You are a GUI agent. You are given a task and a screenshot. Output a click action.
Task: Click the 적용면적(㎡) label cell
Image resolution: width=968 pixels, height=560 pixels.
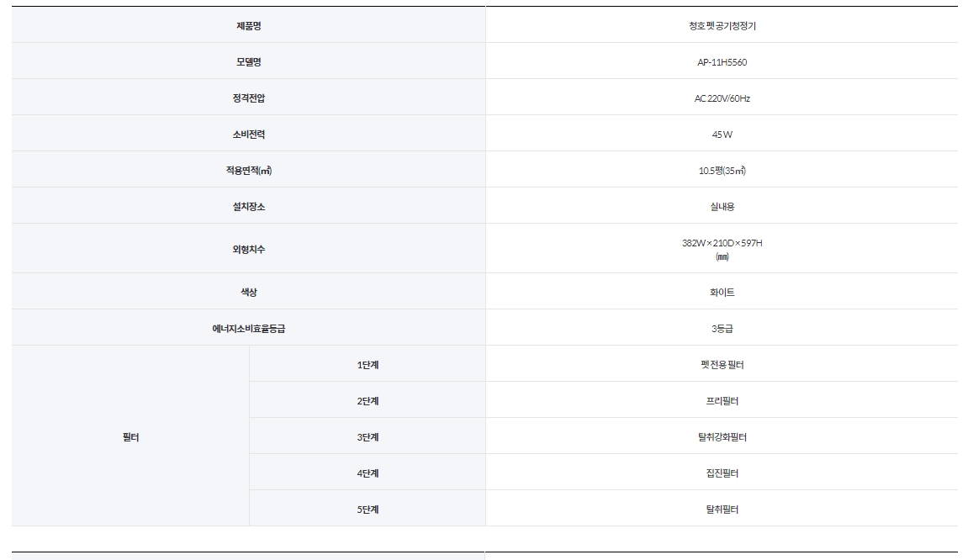[248, 170]
